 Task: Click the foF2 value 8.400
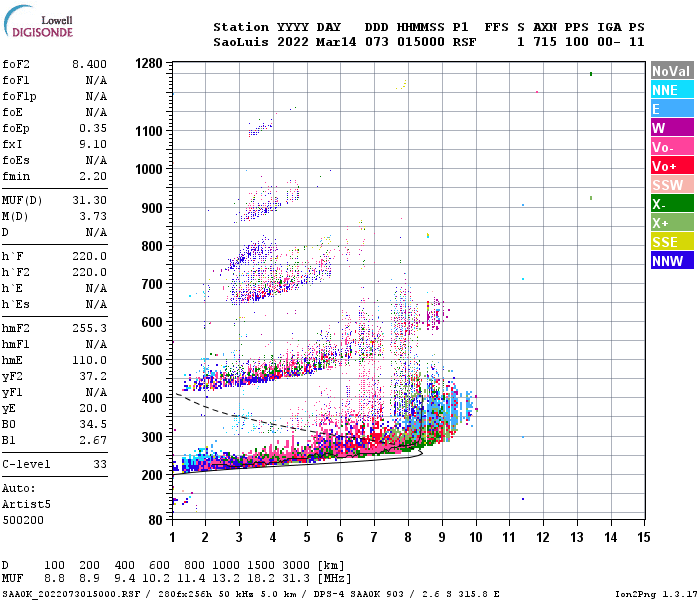tap(89, 64)
